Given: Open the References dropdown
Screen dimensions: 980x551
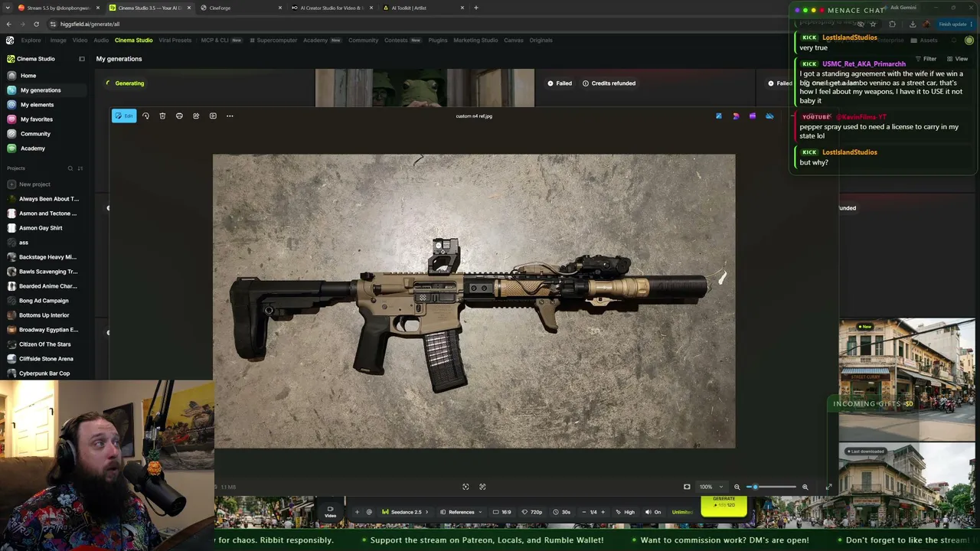Looking at the screenshot, I should 462,512.
